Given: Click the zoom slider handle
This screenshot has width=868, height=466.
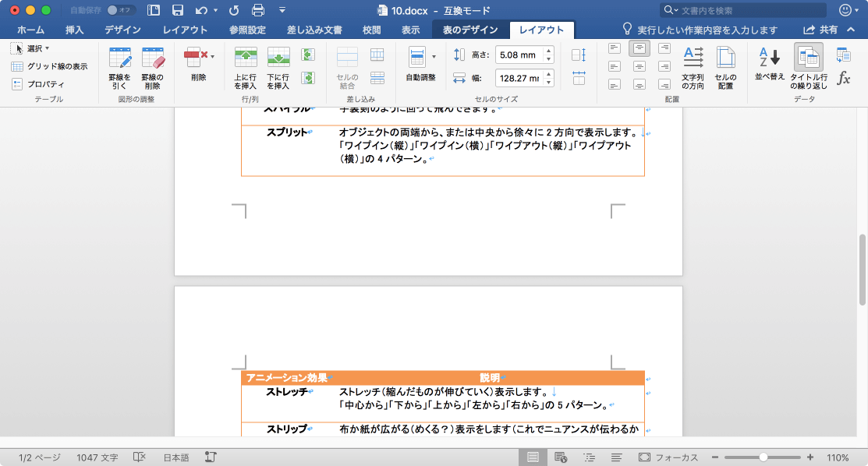Looking at the screenshot, I should (x=763, y=457).
